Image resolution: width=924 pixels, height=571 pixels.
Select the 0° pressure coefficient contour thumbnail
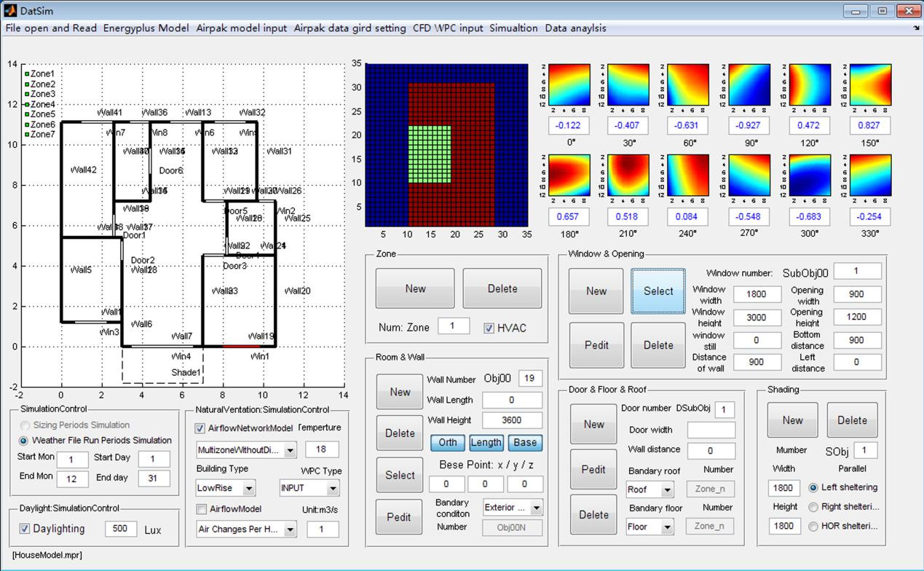point(569,85)
